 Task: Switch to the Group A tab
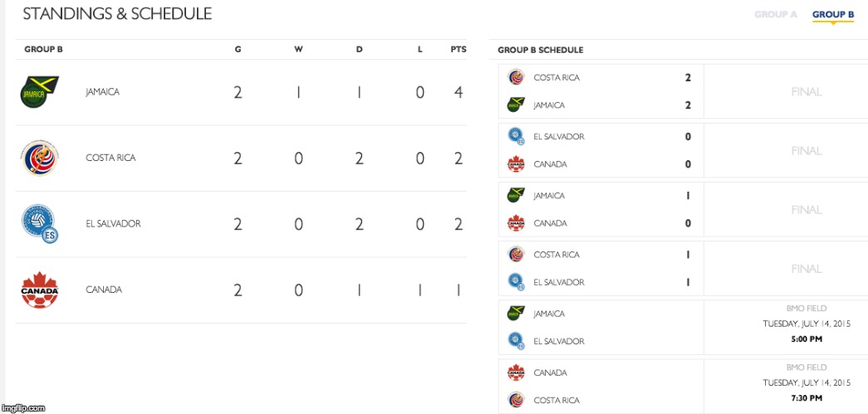(775, 15)
